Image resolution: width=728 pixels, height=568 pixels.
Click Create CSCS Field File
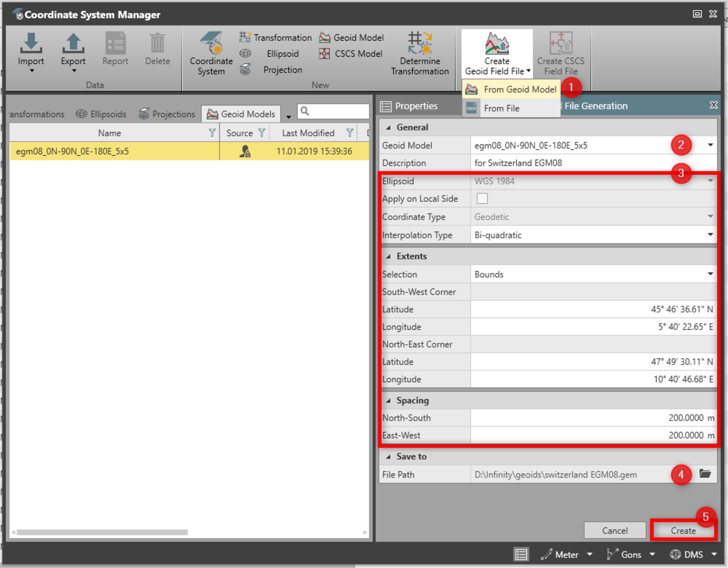tap(561, 53)
